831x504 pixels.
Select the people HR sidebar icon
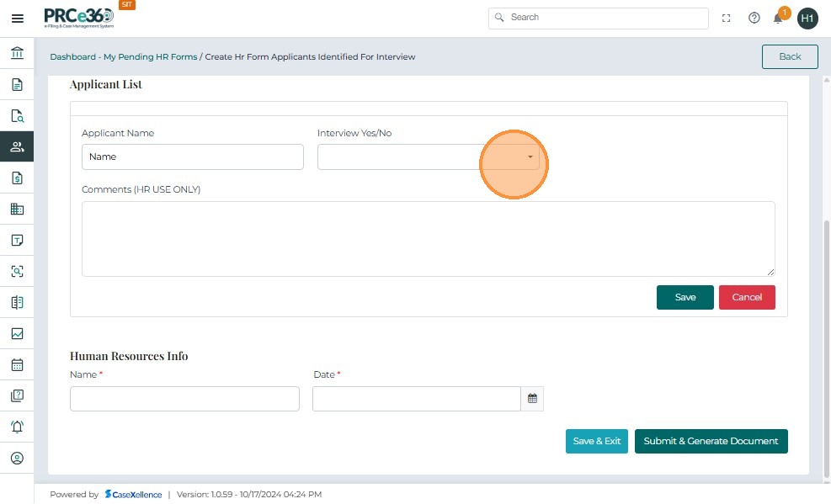click(17, 146)
